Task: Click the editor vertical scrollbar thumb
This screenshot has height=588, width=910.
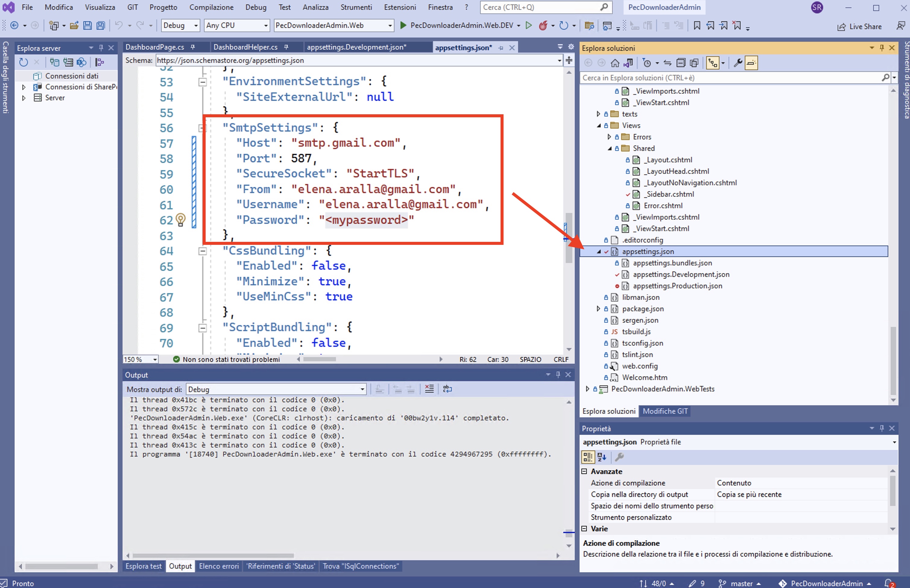Action: [569, 238]
